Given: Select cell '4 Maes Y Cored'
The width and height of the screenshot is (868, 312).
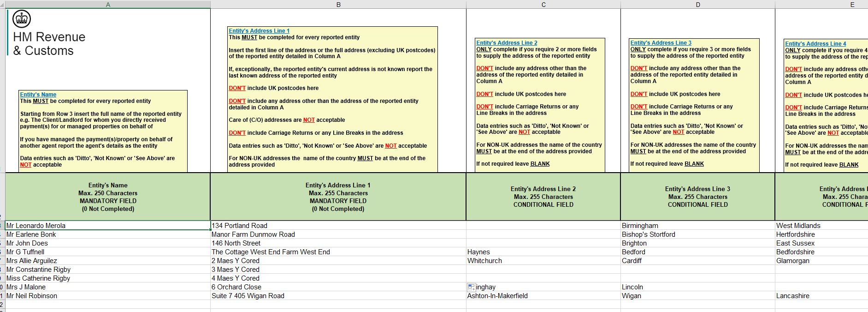Looking at the screenshot, I should tap(338, 278).
